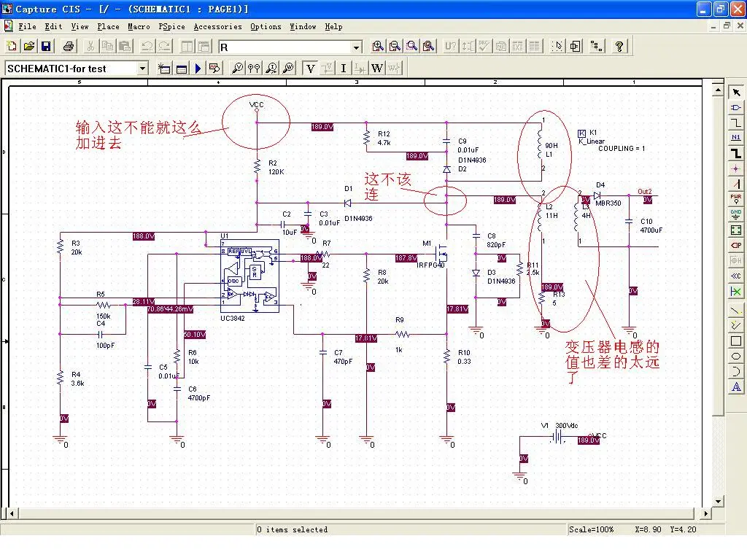Click the horizontal scrollbar right arrow
747x560 pixels.
[x=706, y=514]
